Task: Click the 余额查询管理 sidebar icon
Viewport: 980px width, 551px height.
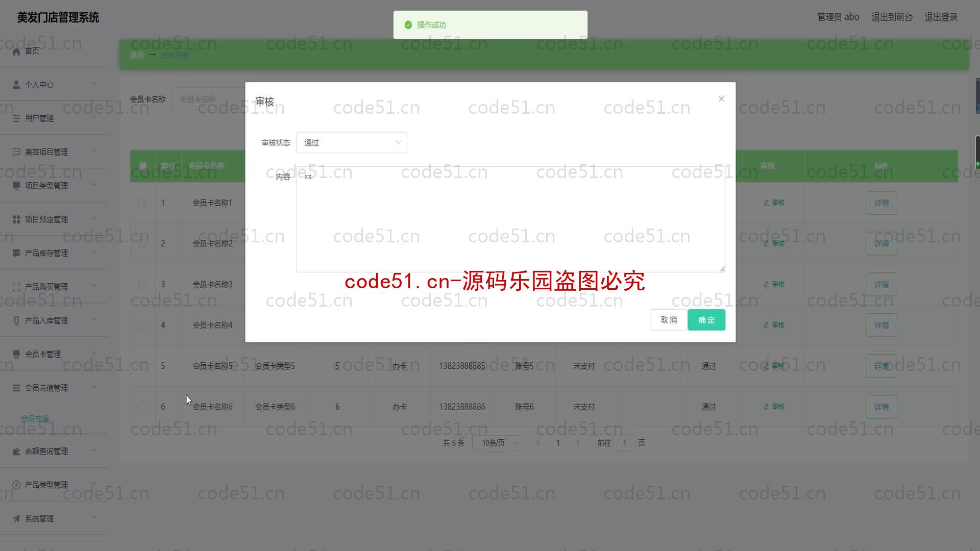Action: tap(16, 451)
